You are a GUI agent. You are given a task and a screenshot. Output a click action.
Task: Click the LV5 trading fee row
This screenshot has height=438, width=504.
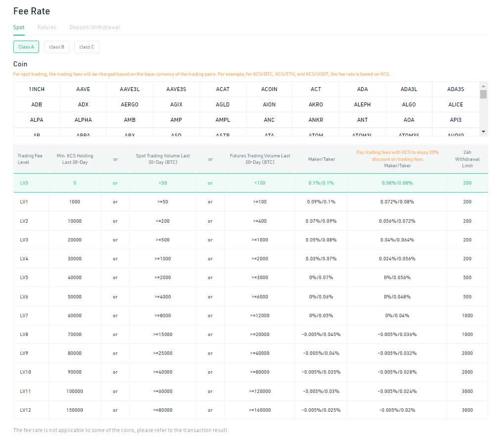click(x=251, y=278)
